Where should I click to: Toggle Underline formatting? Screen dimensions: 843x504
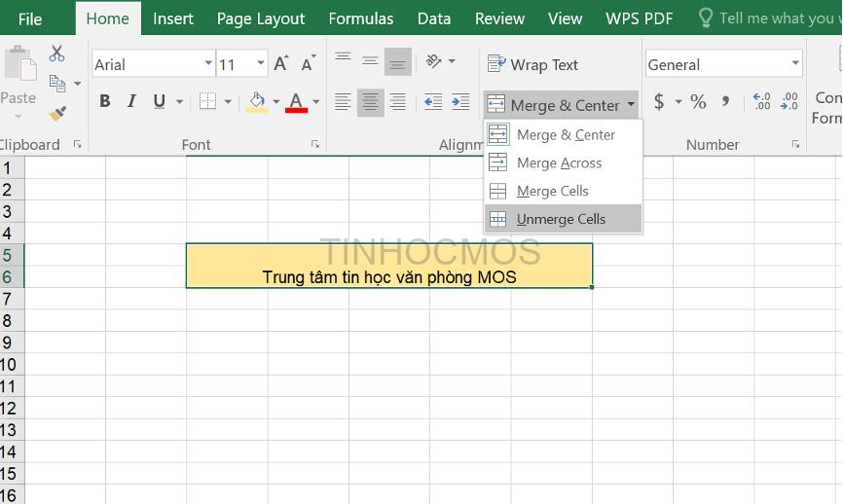pos(159,101)
